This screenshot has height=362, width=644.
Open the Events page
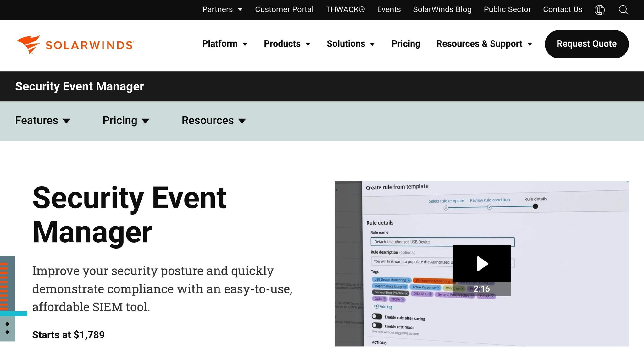coord(389,9)
